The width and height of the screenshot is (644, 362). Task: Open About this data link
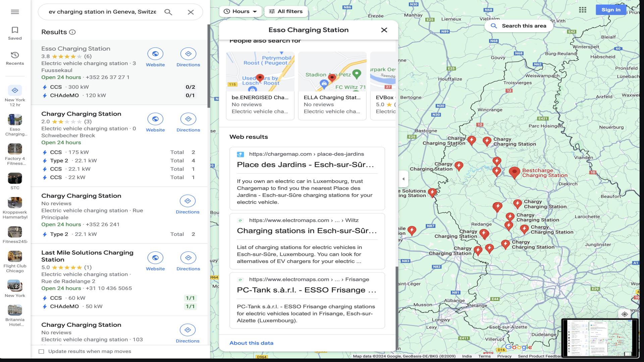coord(251,343)
